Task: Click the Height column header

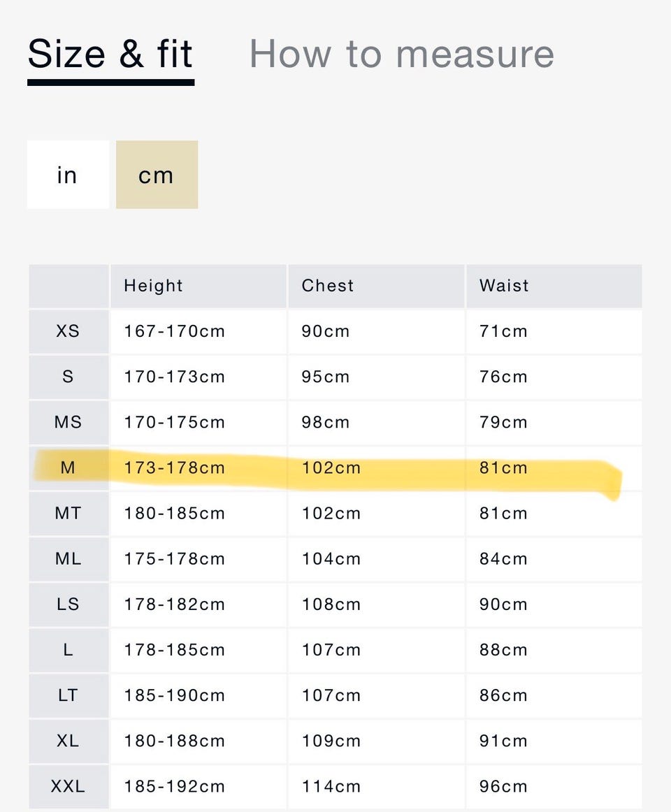Action: (x=153, y=286)
